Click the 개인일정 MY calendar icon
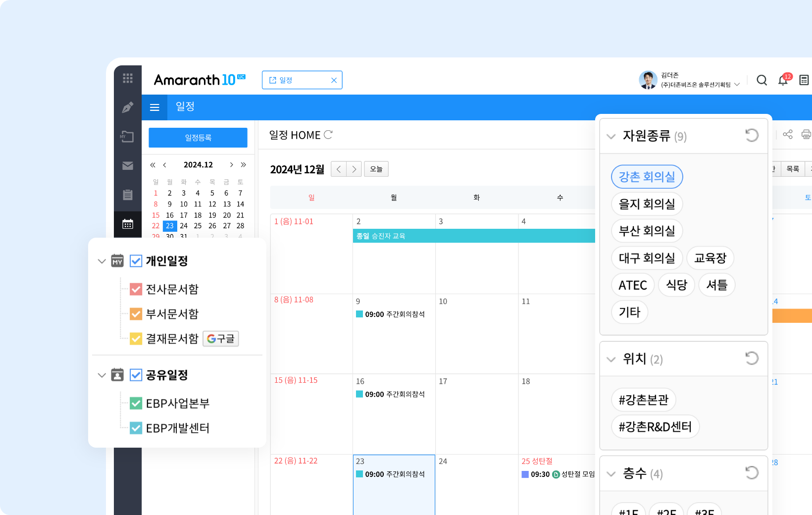This screenshot has width=812, height=515. (117, 260)
